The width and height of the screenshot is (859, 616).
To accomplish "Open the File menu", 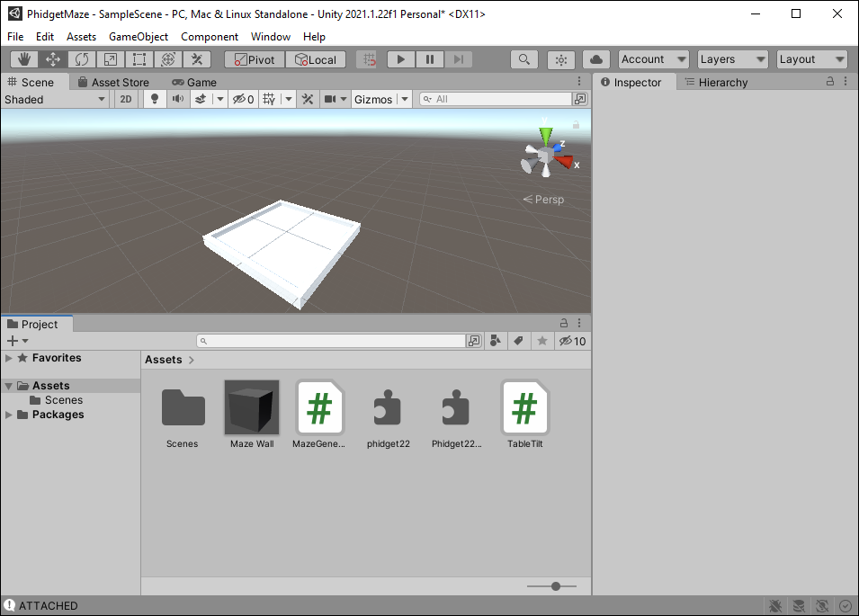I will (15, 37).
